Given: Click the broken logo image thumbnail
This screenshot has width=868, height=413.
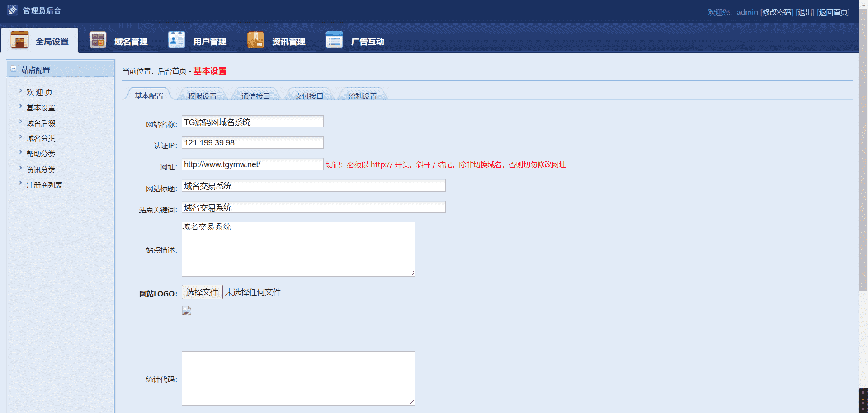Looking at the screenshot, I should coord(187,311).
